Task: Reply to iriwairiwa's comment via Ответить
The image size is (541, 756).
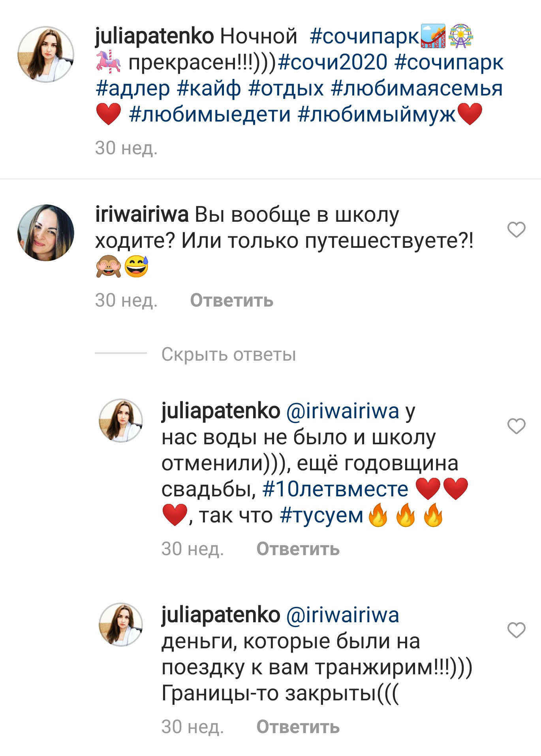Action: point(232,301)
